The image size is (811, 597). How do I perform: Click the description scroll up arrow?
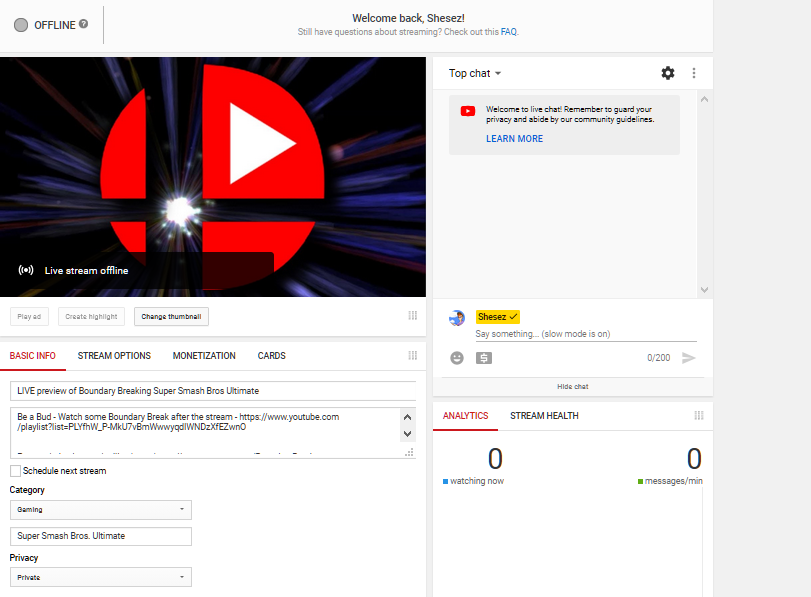click(408, 417)
